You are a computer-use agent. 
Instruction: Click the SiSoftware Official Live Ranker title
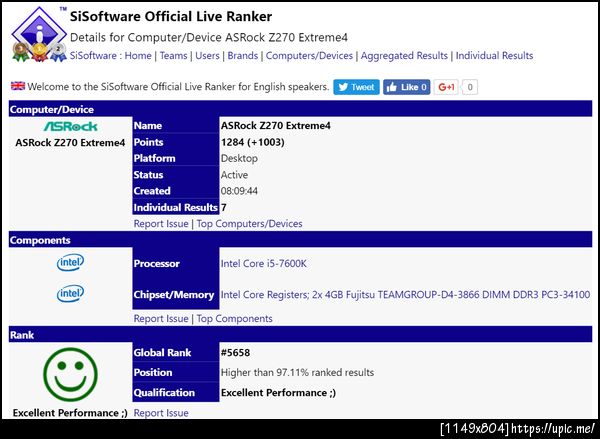click(171, 16)
